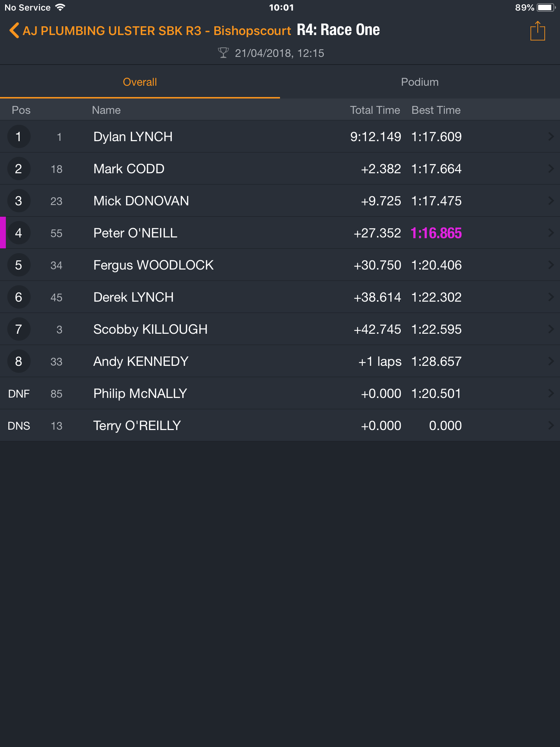Viewport: 560px width, 747px height.
Task: Tap the trophy icon beside the date
Action: [223, 53]
